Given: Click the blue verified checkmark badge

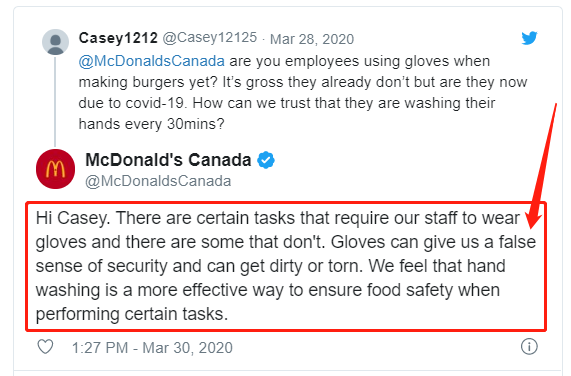Looking at the screenshot, I should tap(266, 160).
